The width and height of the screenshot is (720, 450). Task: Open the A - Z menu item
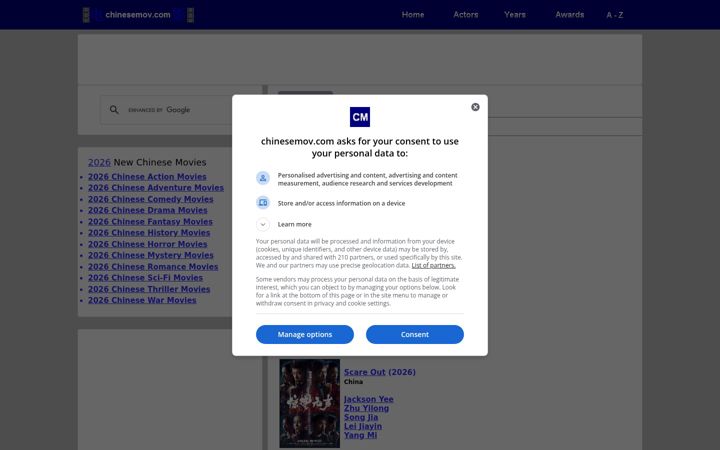pyautogui.click(x=614, y=15)
